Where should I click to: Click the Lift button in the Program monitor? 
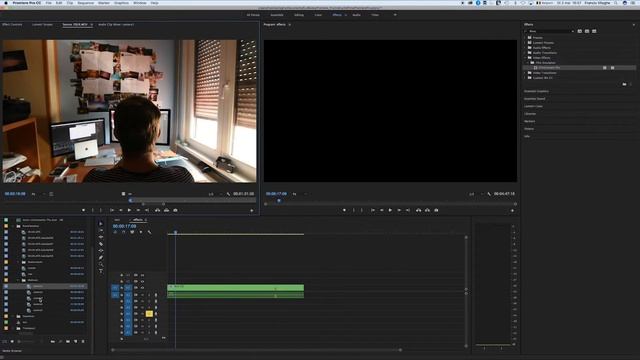(x=418, y=210)
